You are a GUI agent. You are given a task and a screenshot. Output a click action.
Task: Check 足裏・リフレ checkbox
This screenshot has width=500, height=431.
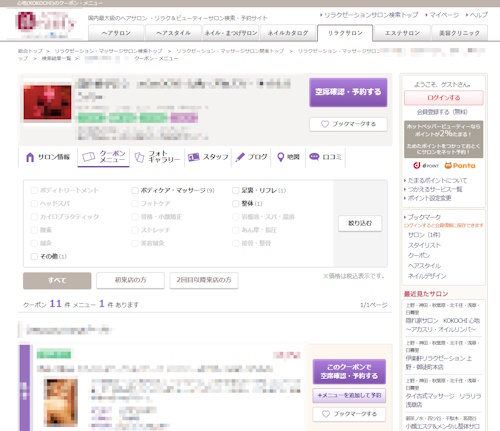(236, 190)
